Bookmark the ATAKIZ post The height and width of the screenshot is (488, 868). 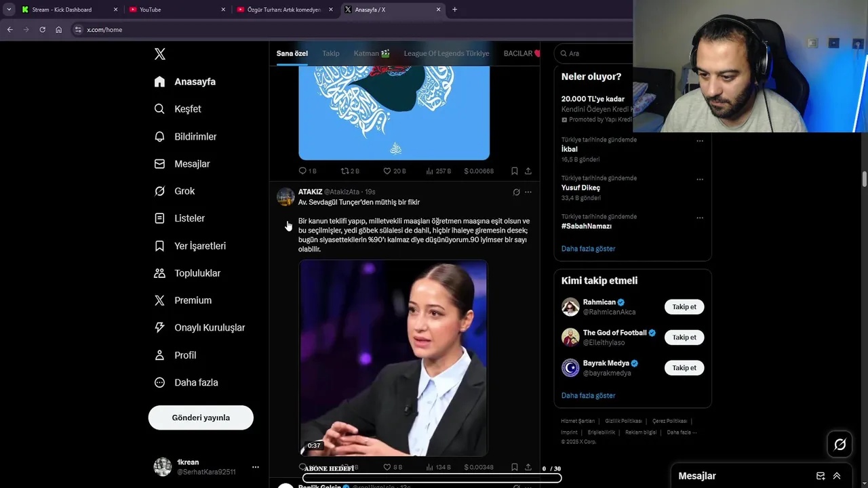(515, 467)
